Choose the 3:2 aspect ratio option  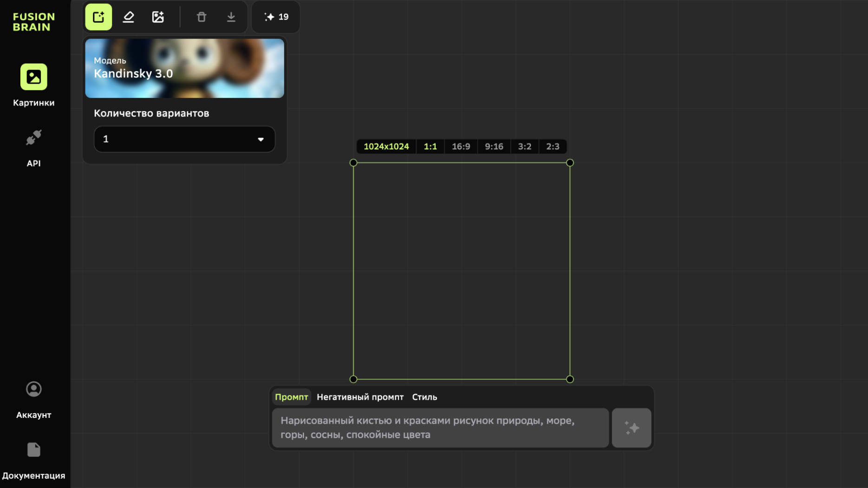click(x=524, y=147)
